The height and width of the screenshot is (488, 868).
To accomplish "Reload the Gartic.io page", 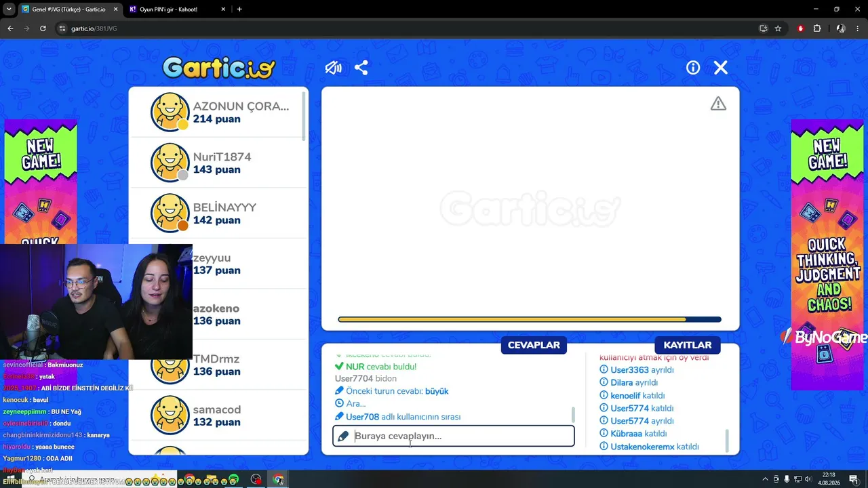I will pos(43,28).
